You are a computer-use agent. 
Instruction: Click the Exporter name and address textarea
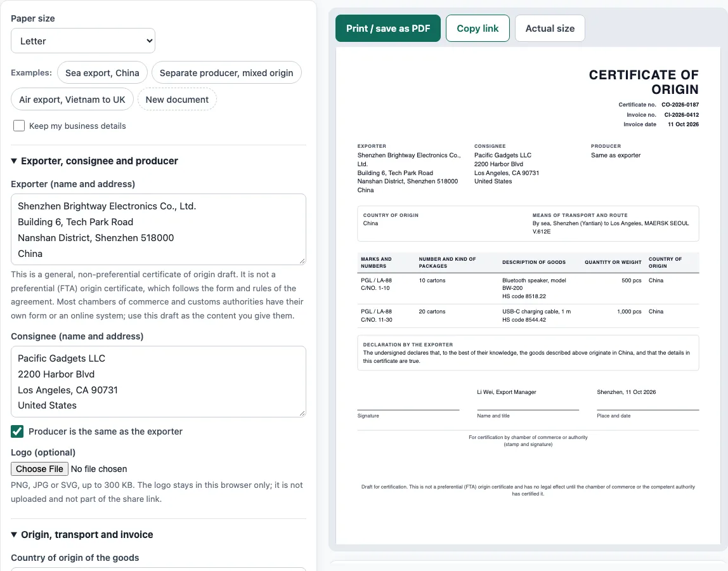tap(159, 230)
